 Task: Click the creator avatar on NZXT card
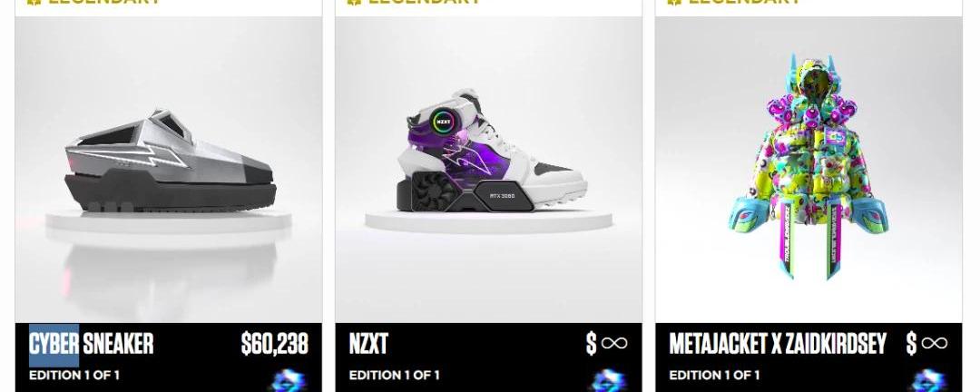click(x=608, y=379)
